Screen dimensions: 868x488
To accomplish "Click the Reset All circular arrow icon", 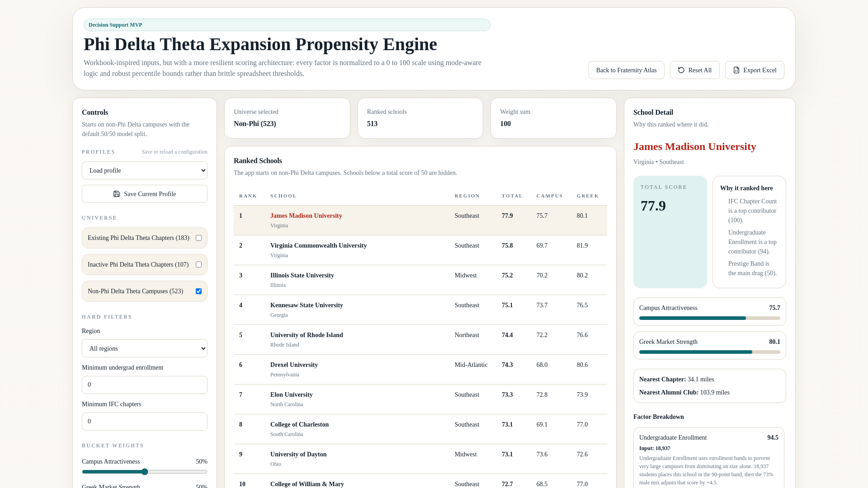I will click(x=681, y=70).
